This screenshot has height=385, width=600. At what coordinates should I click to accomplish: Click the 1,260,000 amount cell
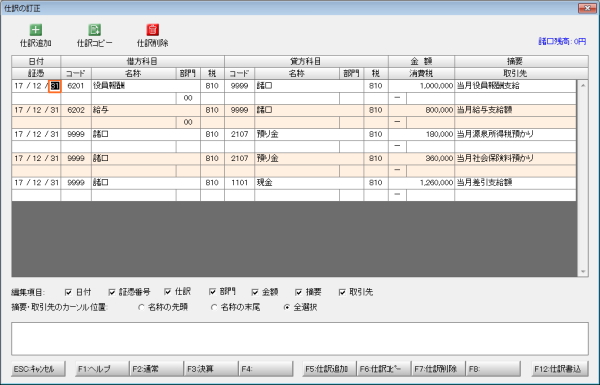click(421, 183)
